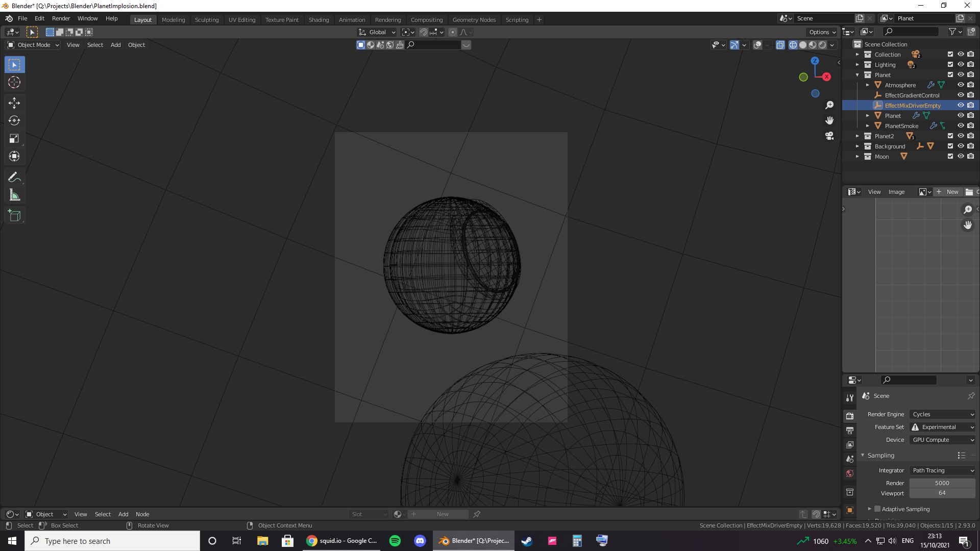
Task: Open Discord from the taskbar
Action: pyautogui.click(x=420, y=541)
